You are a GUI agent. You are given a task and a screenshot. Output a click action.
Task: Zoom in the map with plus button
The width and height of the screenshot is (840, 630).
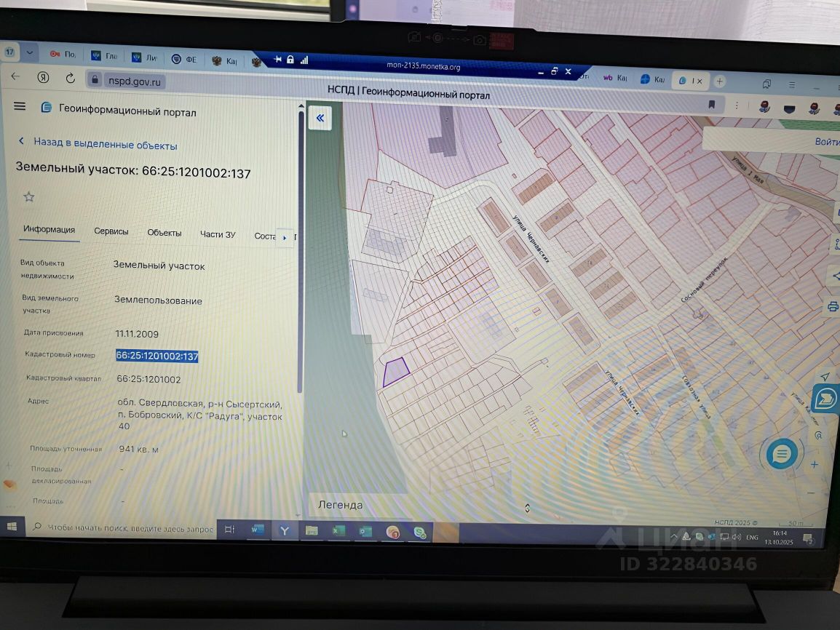(815, 464)
